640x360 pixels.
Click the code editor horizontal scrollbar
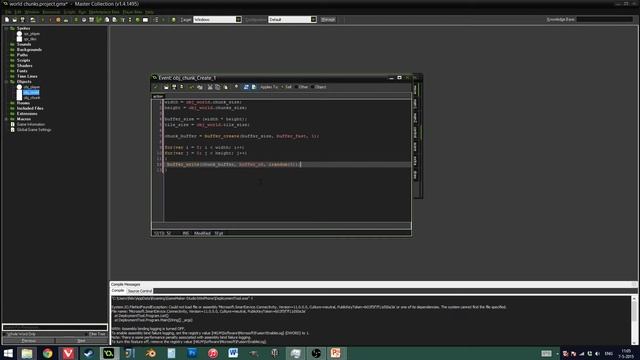tap(281, 225)
